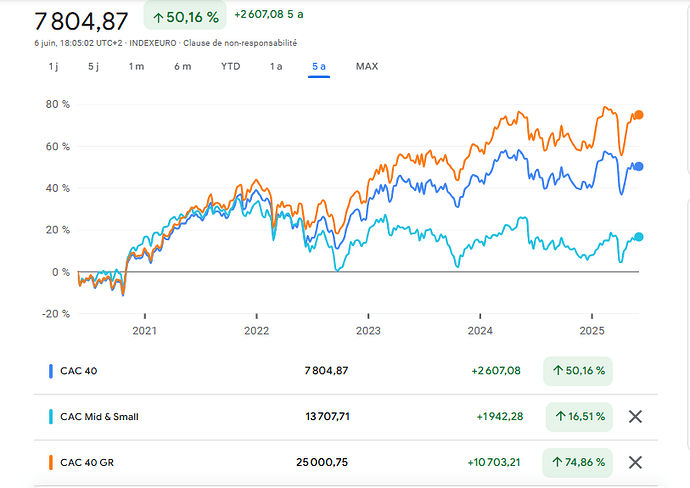The height and width of the screenshot is (488, 690).
Task: Show 1 a time range
Action: [276, 66]
